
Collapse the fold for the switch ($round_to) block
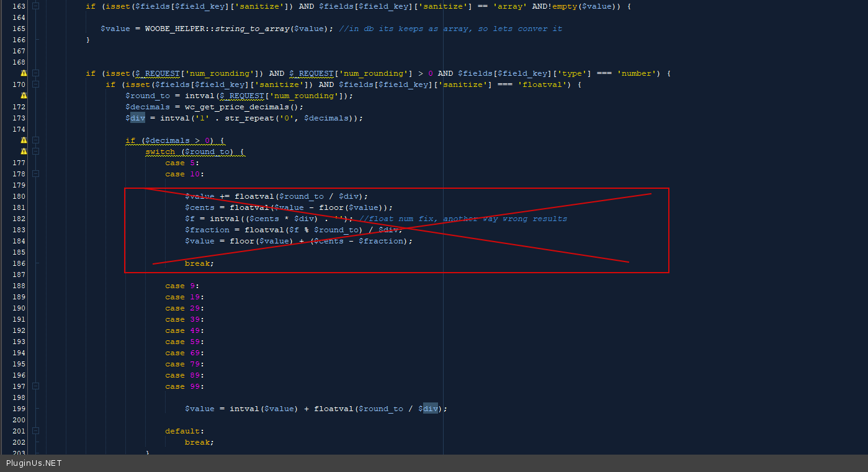35,152
